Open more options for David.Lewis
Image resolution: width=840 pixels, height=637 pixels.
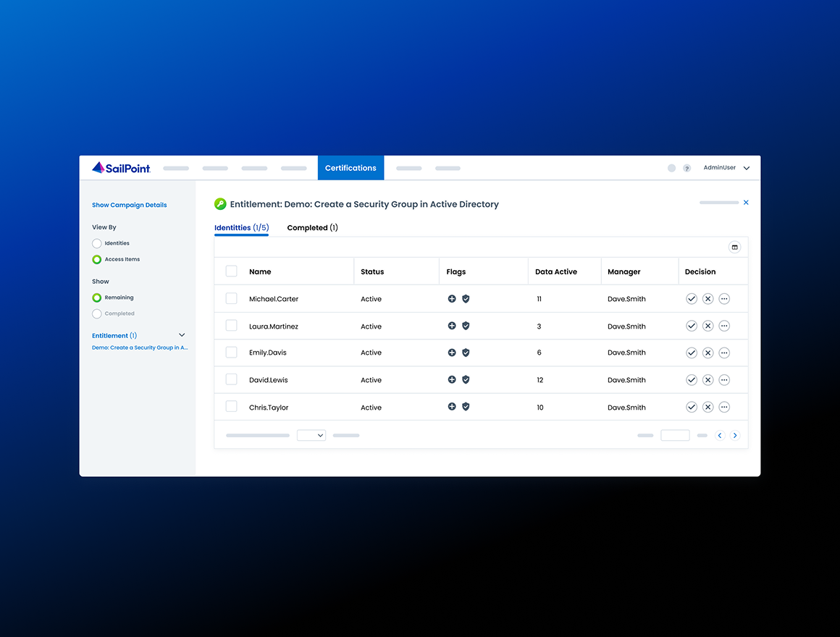point(724,380)
